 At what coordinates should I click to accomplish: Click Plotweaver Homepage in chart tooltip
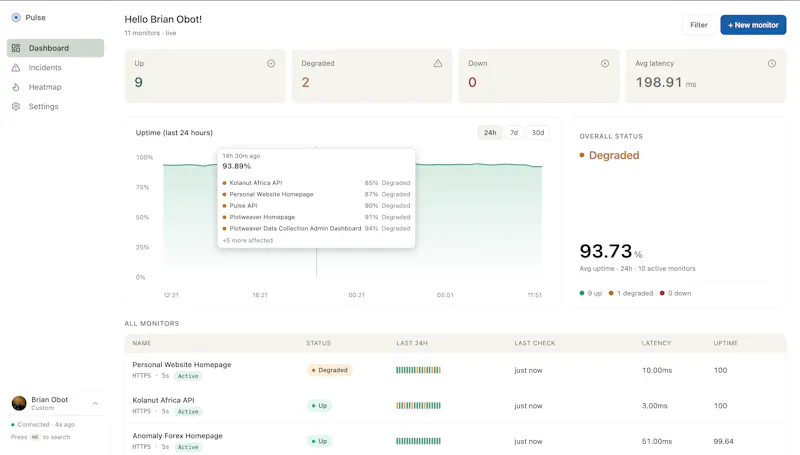pyautogui.click(x=262, y=217)
